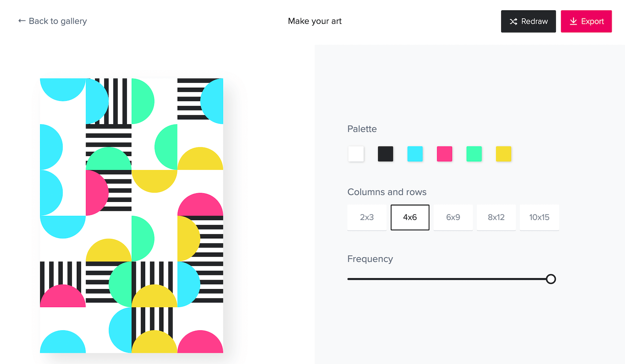Click the Redraw shuffle icon
This screenshot has height=364, width=625.
(x=513, y=21)
